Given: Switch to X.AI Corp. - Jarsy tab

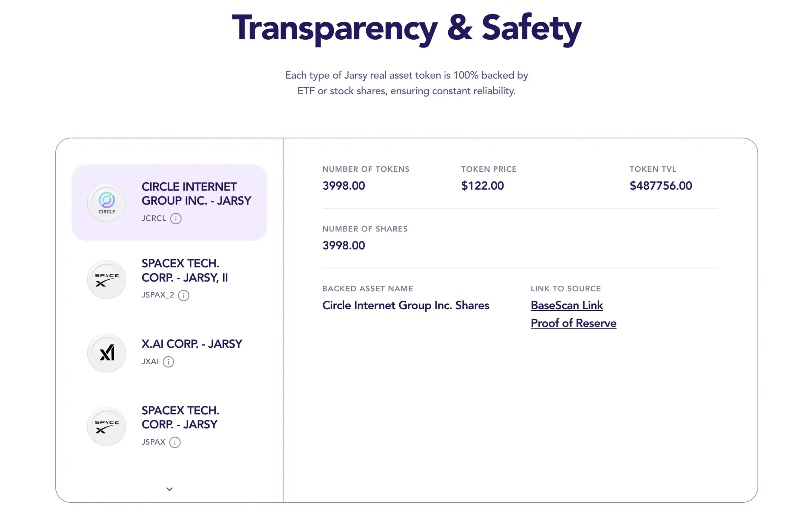Looking at the screenshot, I should [x=191, y=344].
